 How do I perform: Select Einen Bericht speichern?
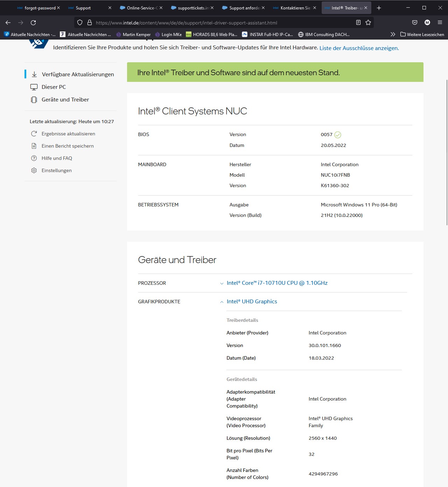(x=68, y=146)
